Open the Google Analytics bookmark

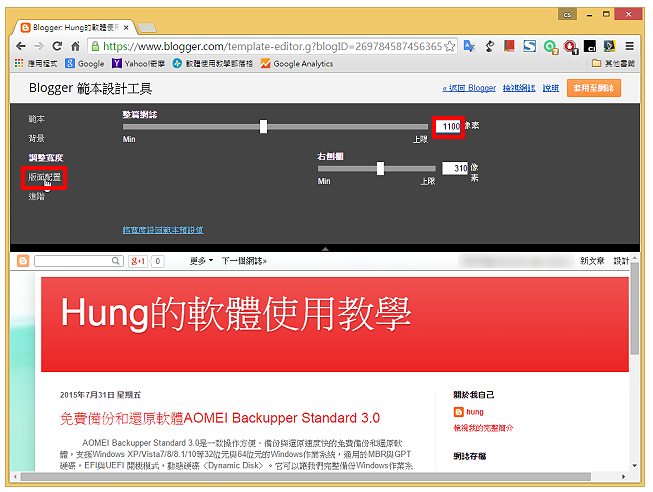[x=297, y=63]
